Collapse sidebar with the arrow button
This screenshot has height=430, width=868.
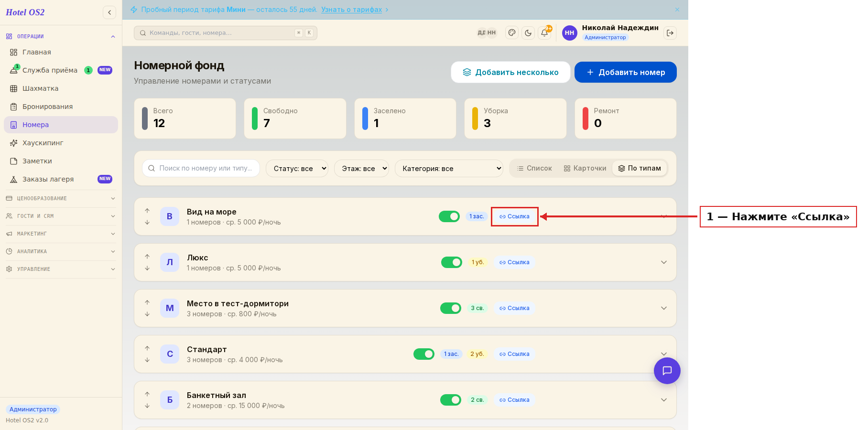coord(109,12)
